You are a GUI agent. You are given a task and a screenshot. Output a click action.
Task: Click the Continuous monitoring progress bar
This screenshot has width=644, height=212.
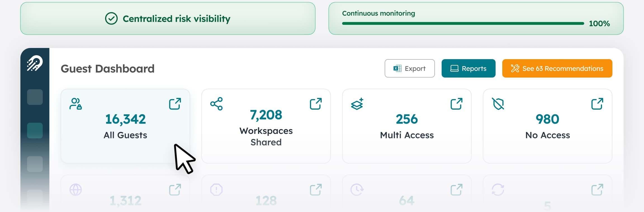click(463, 23)
